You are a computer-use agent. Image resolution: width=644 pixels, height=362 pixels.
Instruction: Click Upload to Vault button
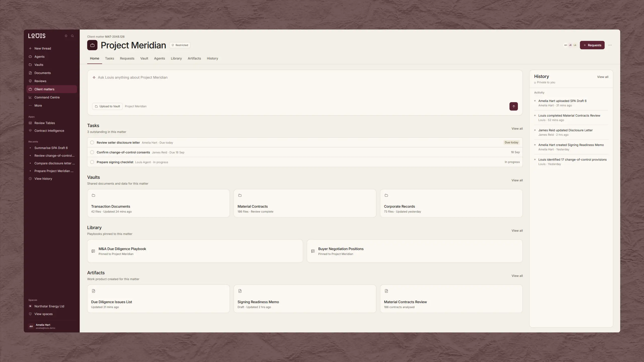pos(107,106)
